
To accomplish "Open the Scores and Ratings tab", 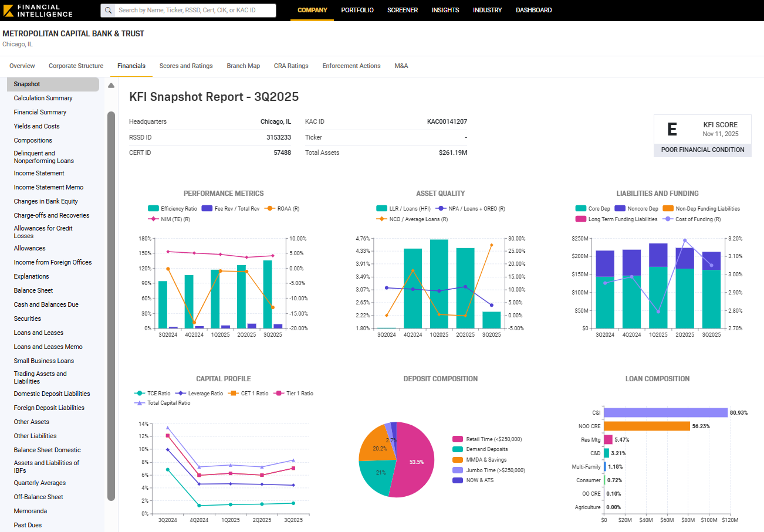I will 186,66.
